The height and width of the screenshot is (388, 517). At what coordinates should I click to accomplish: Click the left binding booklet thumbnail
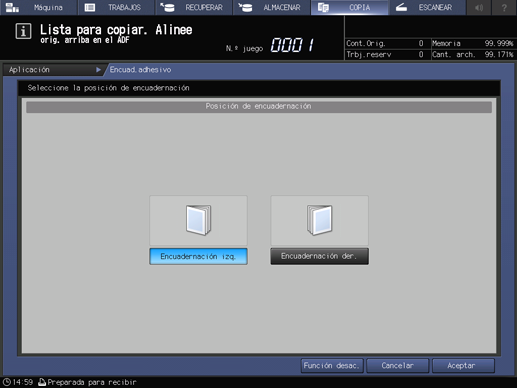pyautogui.click(x=198, y=220)
